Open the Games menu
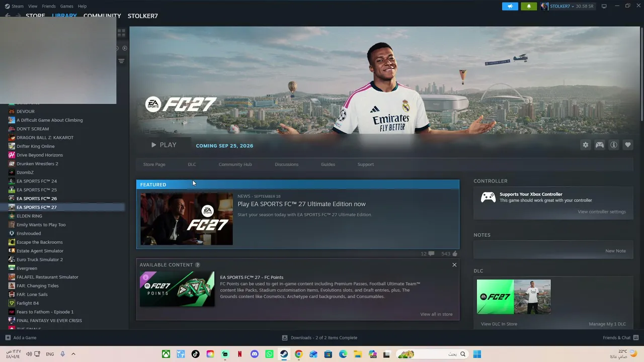The image size is (644, 362). coord(66,6)
